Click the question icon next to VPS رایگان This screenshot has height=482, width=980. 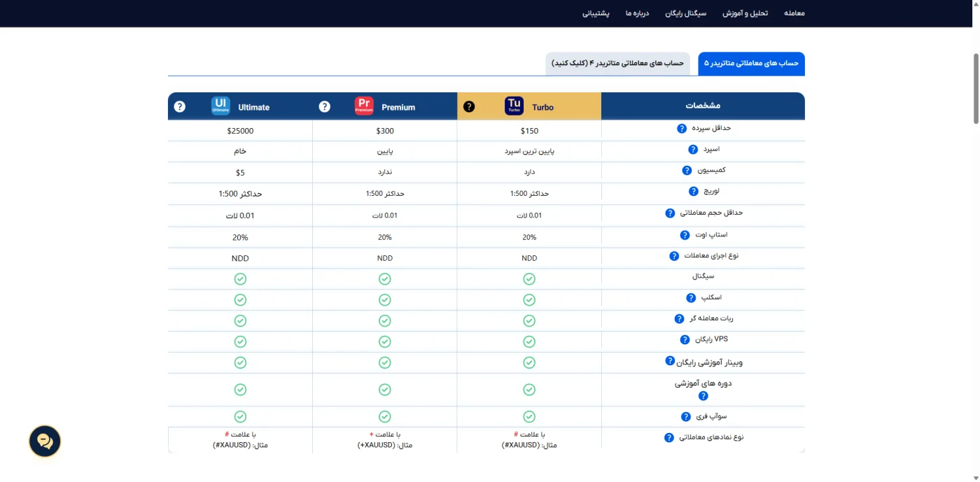685,340
